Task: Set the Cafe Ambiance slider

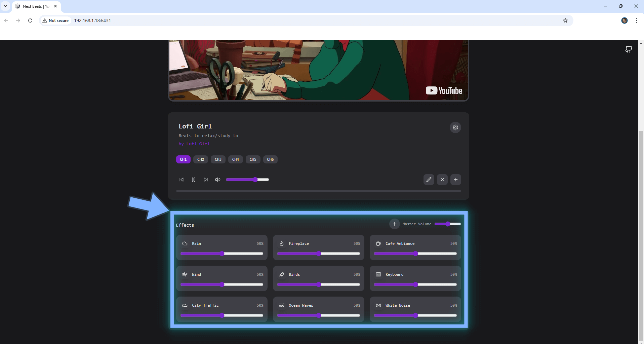Action: 415,254
